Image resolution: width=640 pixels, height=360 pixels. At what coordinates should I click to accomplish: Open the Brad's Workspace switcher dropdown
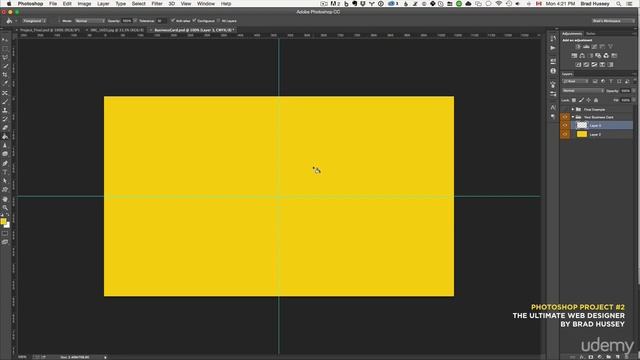[613, 20]
